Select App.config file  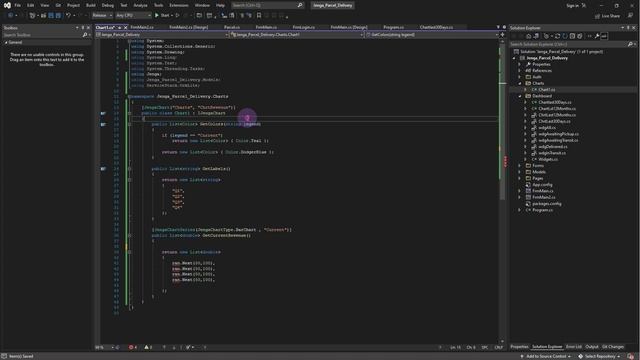click(x=542, y=184)
